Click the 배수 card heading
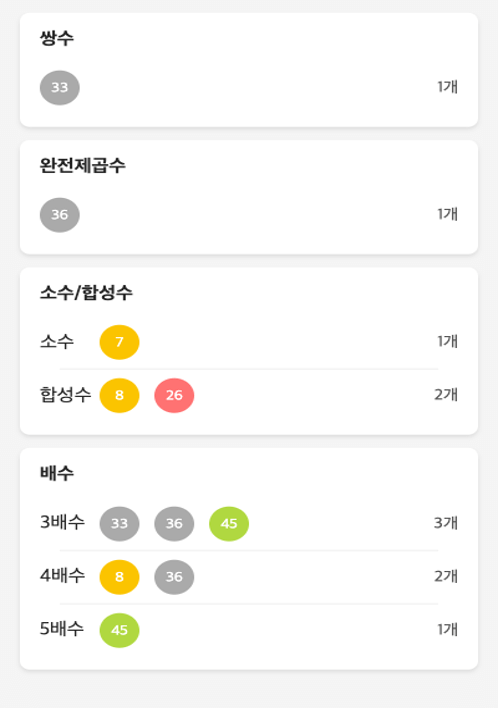 click(x=57, y=473)
